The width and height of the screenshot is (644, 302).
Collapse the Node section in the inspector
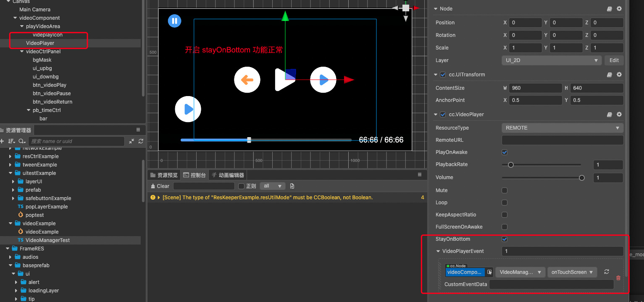coord(436,9)
